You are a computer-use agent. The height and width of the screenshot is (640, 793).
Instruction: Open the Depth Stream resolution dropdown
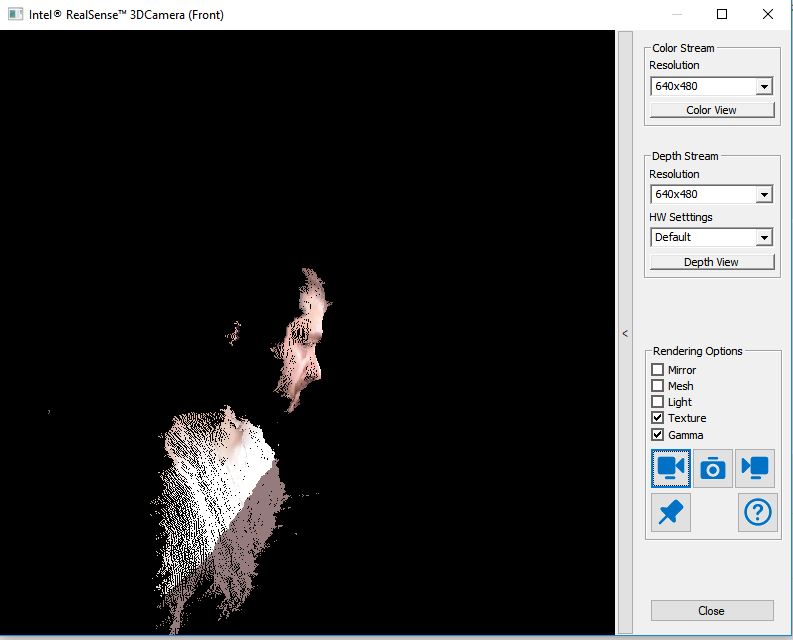(x=764, y=195)
